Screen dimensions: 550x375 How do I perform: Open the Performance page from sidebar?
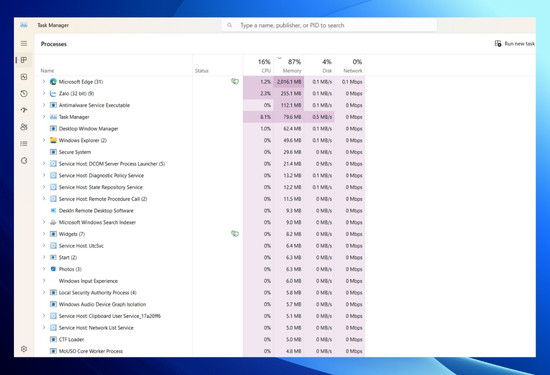pyautogui.click(x=24, y=77)
